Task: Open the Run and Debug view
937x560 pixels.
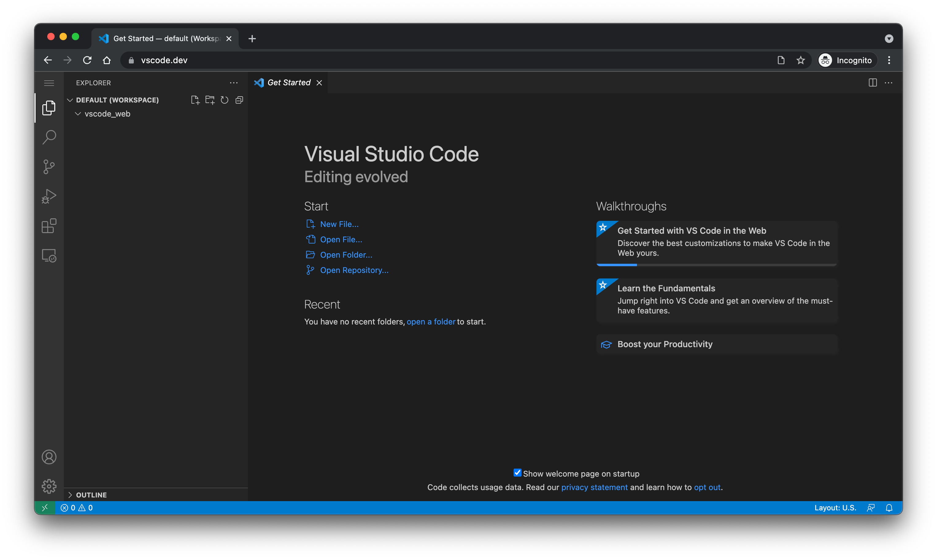Action: tap(49, 196)
